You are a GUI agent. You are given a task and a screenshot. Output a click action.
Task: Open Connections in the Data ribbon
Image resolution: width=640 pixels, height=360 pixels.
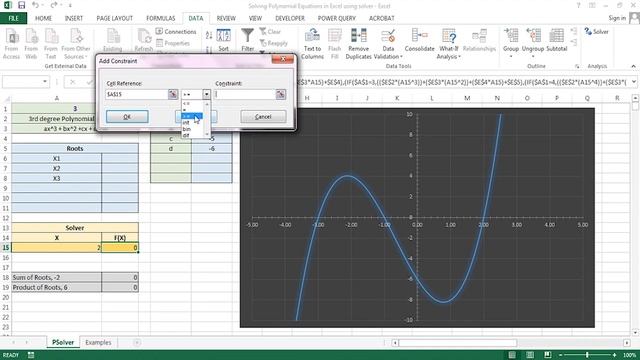(176, 31)
